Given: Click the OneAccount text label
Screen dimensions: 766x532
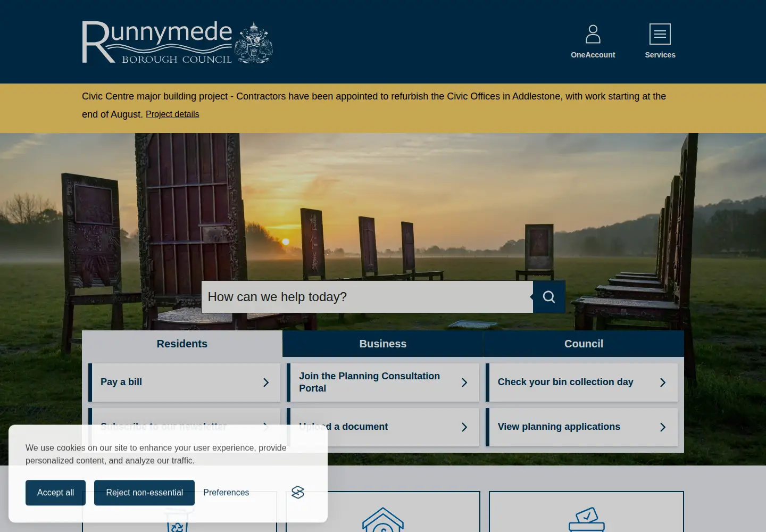Looking at the screenshot, I should (593, 55).
